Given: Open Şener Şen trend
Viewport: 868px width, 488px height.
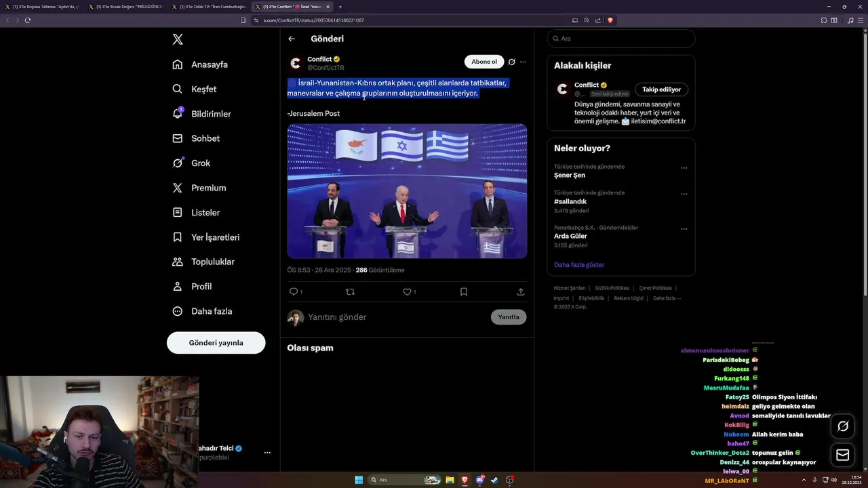Looking at the screenshot, I should click(x=570, y=175).
